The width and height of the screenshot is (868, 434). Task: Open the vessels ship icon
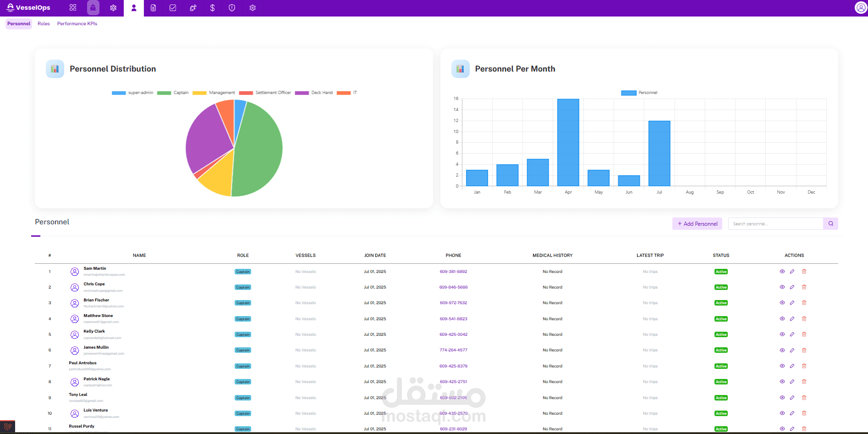click(93, 8)
